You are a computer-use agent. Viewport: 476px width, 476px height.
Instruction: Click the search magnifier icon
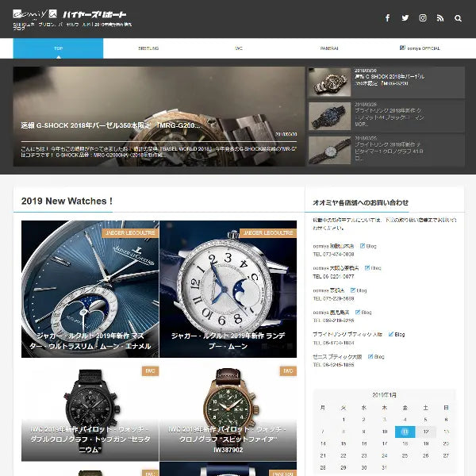point(458,18)
